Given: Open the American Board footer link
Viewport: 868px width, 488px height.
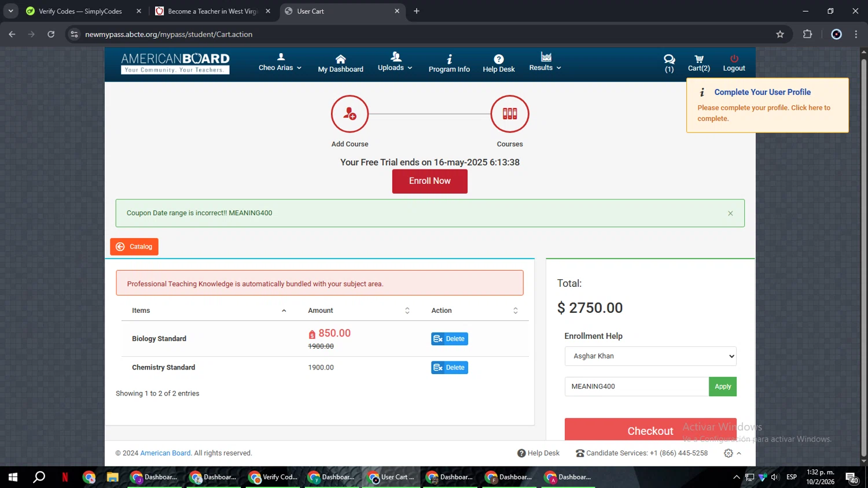Looking at the screenshot, I should click(x=165, y=453).
